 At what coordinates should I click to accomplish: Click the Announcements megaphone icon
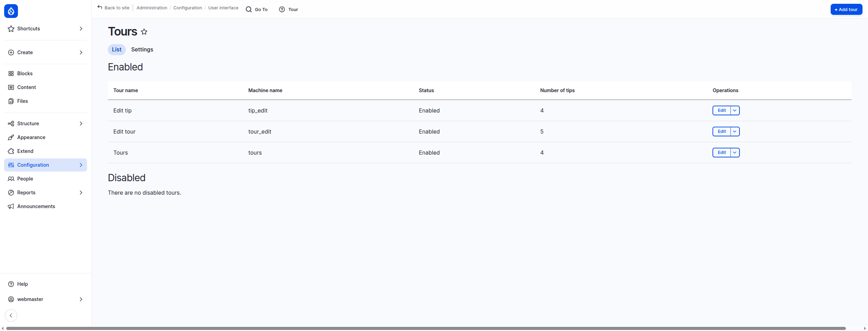pos(11,206)
